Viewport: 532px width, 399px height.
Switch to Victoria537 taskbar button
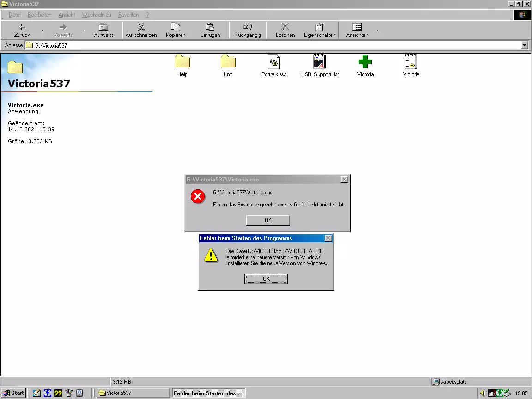pyautogui.click(x=133, y=393)
